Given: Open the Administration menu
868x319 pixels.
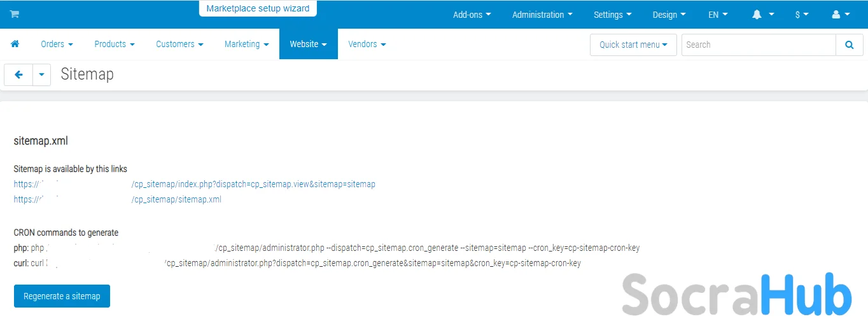Looking at the screenshot, I should pos(542,15).
